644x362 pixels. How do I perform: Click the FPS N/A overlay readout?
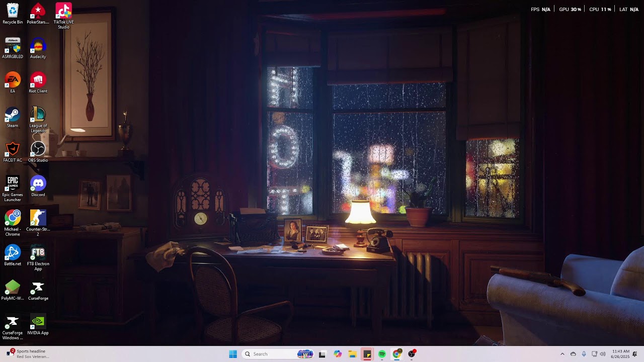540,10
